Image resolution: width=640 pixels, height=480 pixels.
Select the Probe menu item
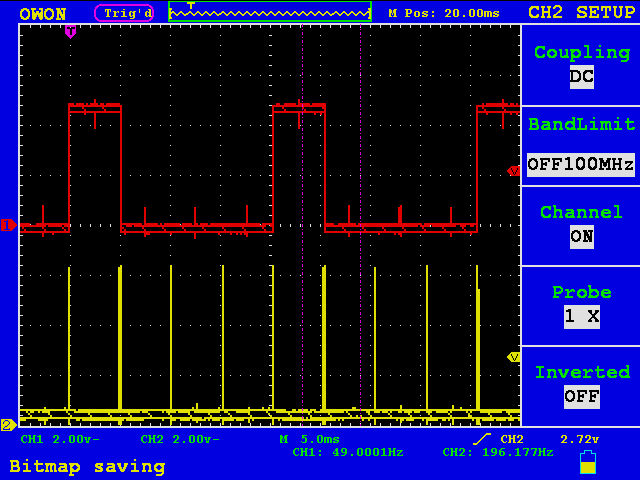[582, 292]
